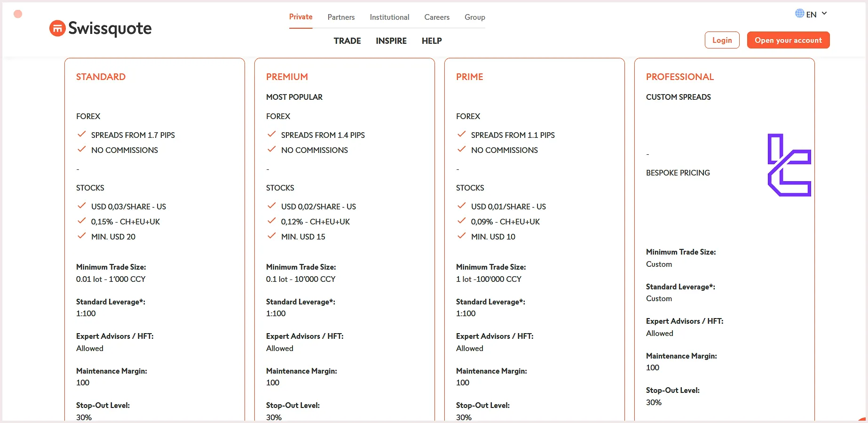
Task: Open the Group tab
Action: click(474, 17)
